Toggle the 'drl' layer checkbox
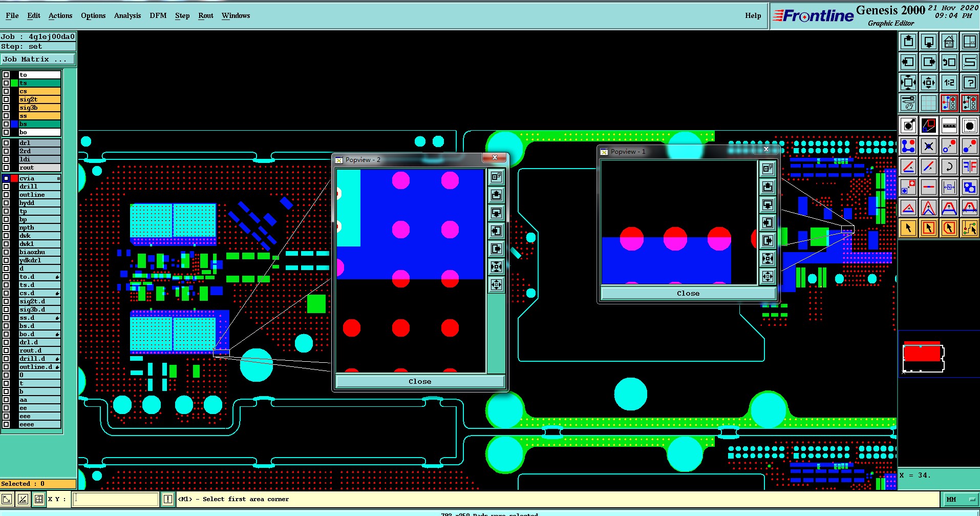Viewport: 980px width, 516px height. coord(6,143)
